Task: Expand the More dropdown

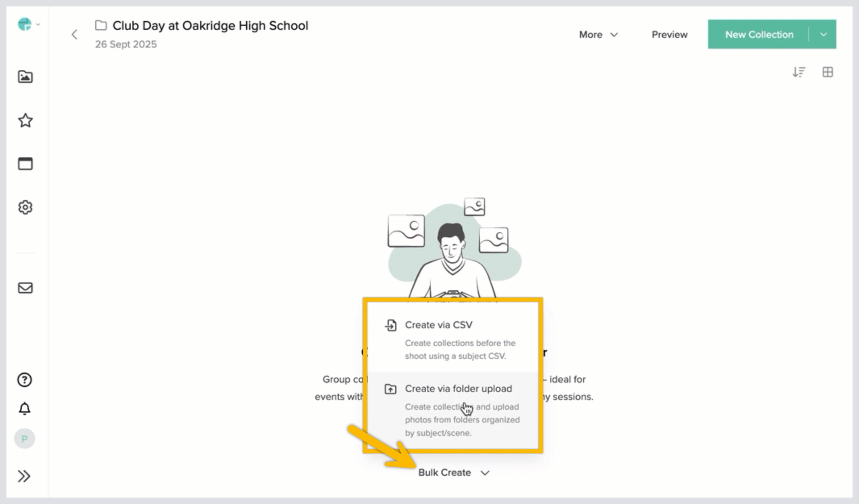Action: click(598, 35)
